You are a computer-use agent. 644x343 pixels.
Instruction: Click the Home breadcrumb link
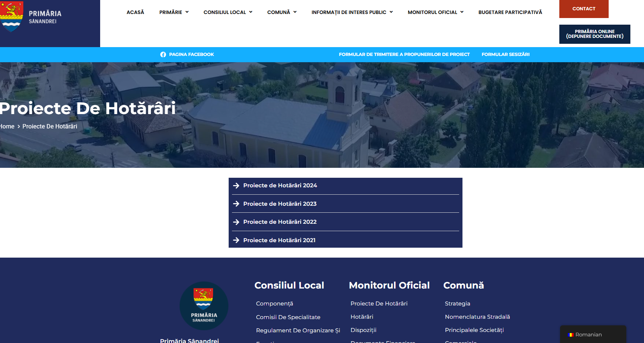click(7, 126)
